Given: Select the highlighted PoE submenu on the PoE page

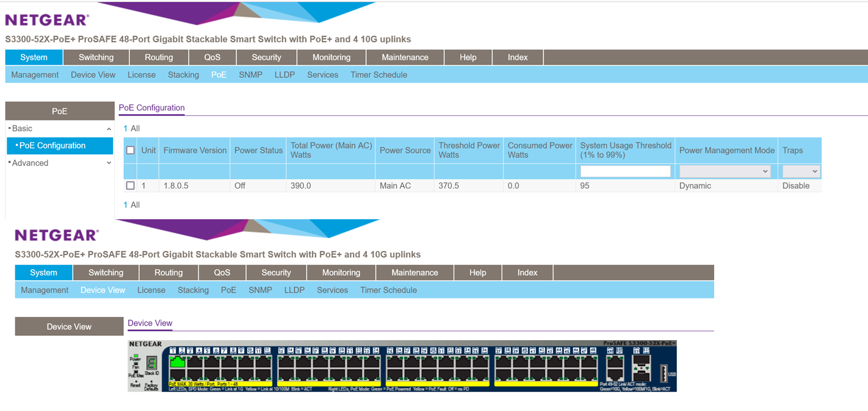Looking at the screenshot, I should (219, 75).
